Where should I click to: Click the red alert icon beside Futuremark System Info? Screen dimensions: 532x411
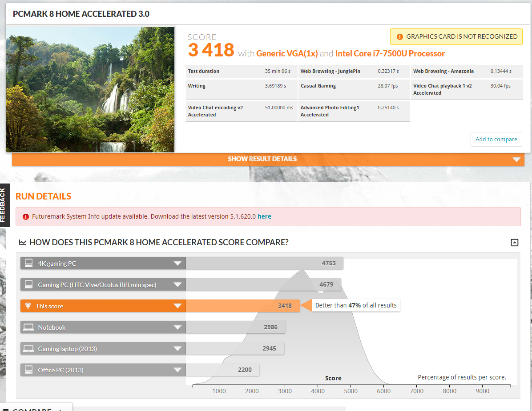click(x=26, y=216)
